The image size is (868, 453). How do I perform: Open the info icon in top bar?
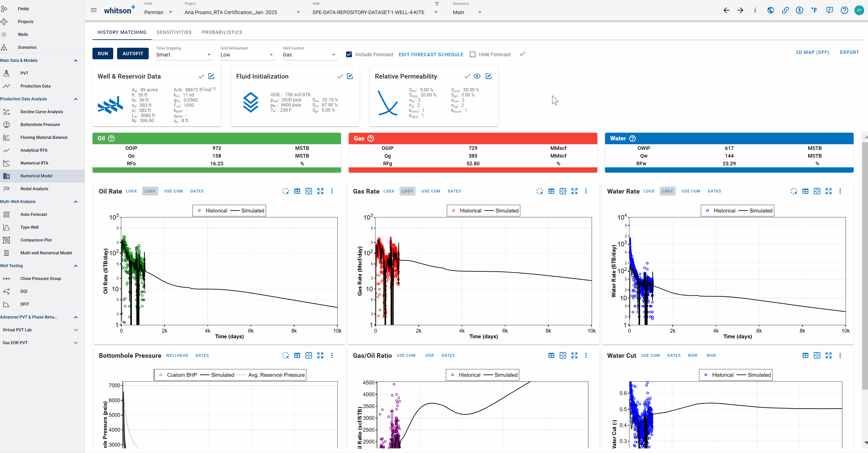pyautogui.click(x=755, y=11)
